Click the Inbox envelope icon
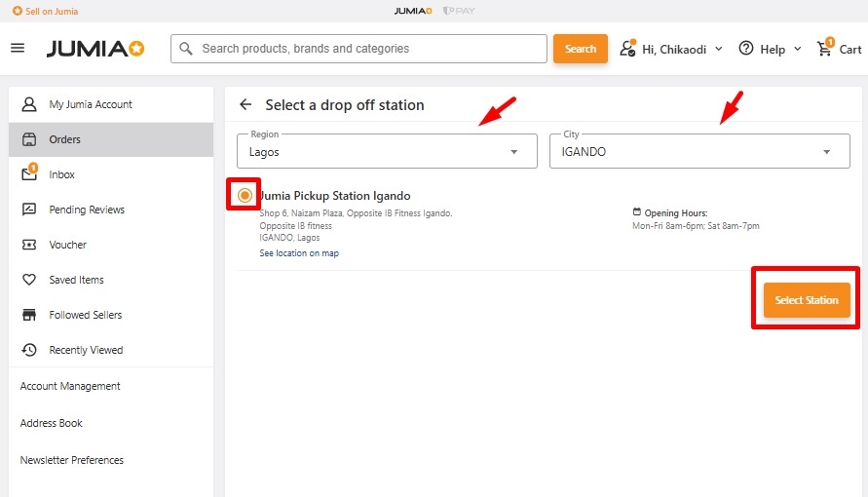 click(x=29, y=174)
